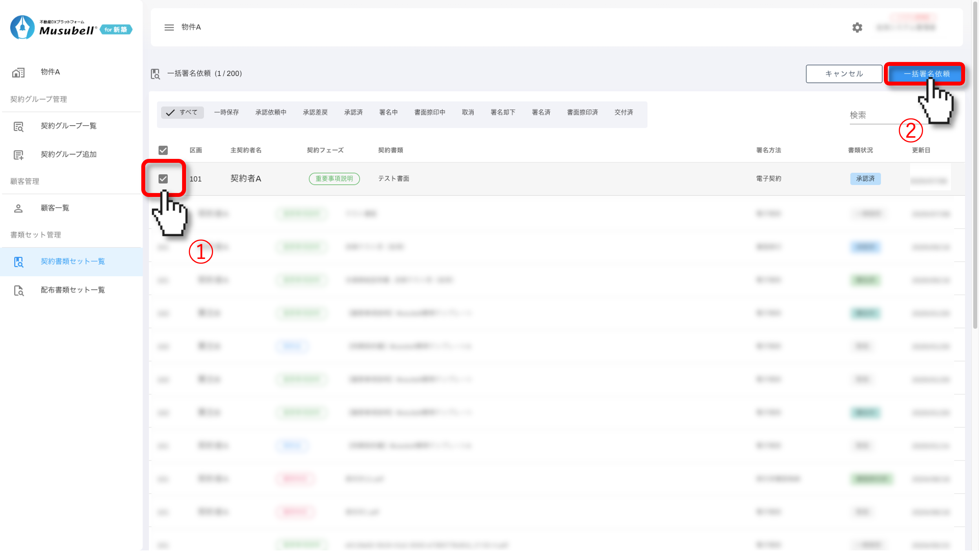Uncheck the row 101 契約者A checkbox
Viewport: 980px width, 552px height.
click(x=163, y=179)
